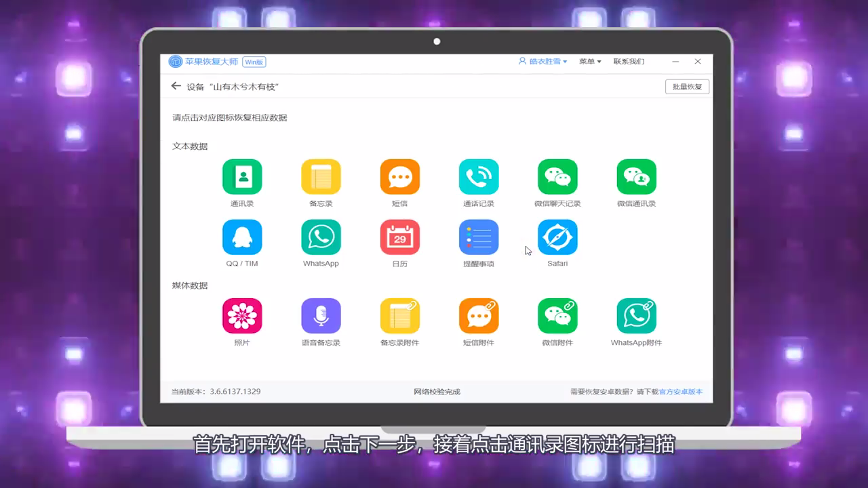Select the 通讯录 contacts recovery icon
The width and height of the screenshot is (868, 488).
coord(242,176)
